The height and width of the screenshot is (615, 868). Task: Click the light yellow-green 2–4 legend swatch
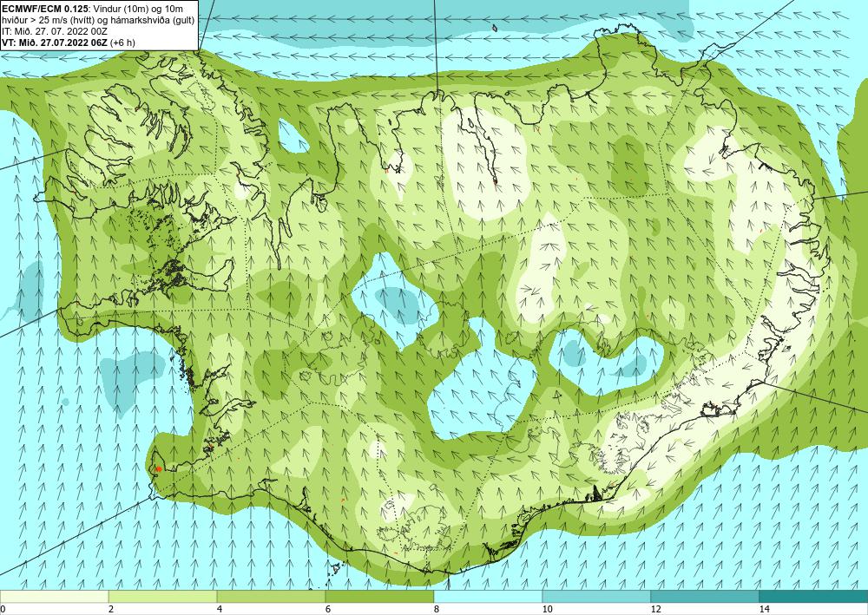163,596
